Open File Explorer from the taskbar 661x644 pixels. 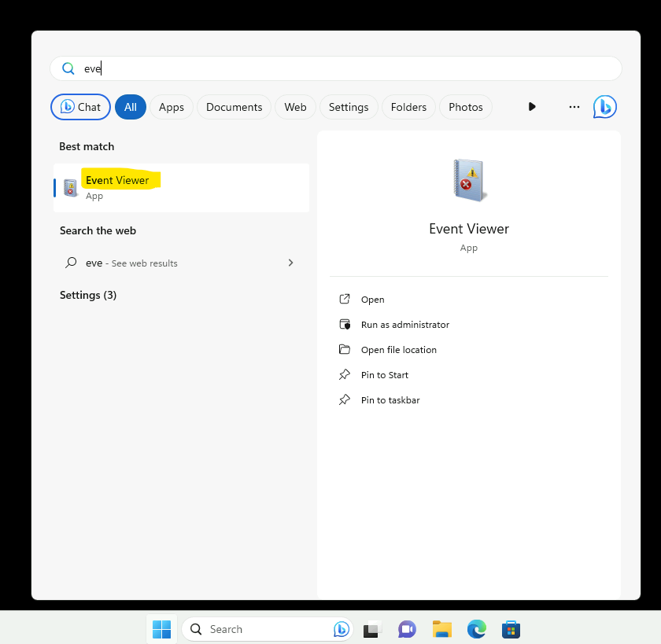[x=441, y=630]
